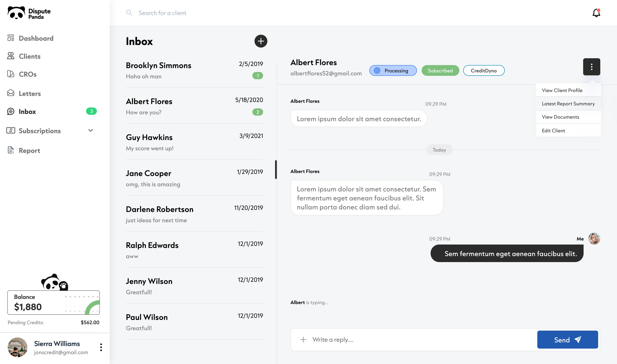Select Latest Report Summary
This screenshot has height=364, width=617.
(568, 104)
